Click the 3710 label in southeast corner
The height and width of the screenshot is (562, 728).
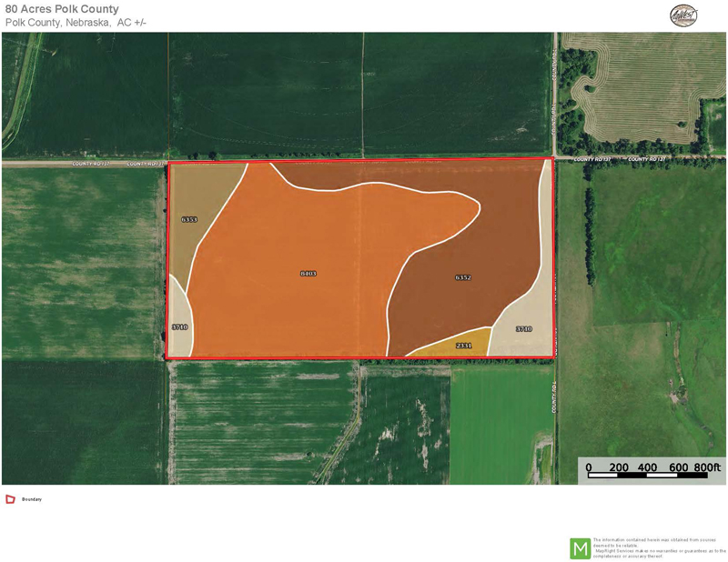(523, 328)
